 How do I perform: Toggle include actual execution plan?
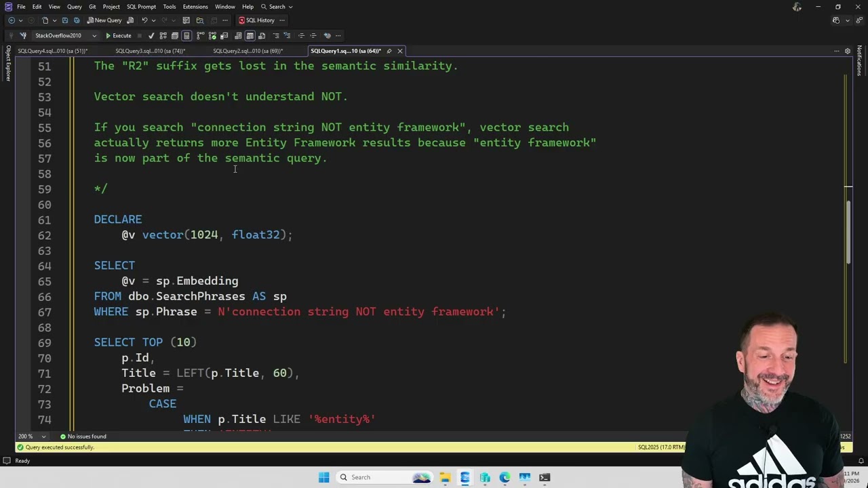pyautogui.click(x=201, y=35)
